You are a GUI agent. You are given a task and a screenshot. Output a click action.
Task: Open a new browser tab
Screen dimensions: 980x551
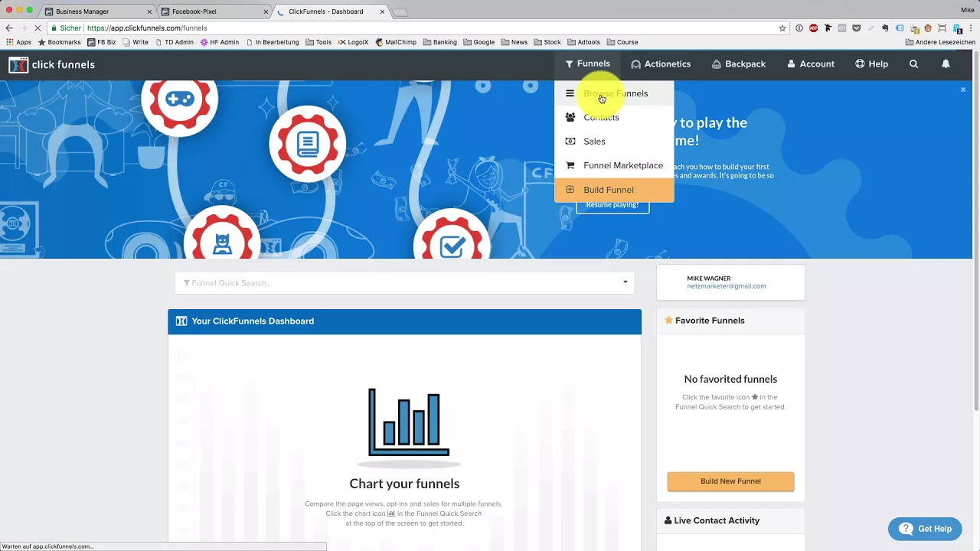[400, 11]
